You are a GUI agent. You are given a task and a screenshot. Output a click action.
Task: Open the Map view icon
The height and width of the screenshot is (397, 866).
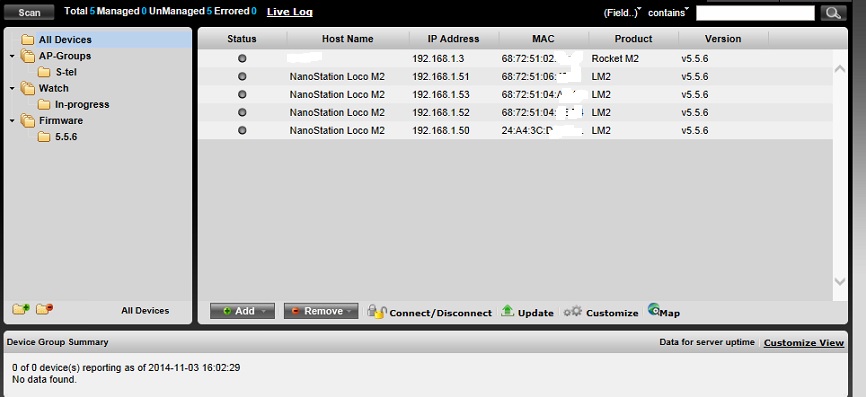pos(654,310)
